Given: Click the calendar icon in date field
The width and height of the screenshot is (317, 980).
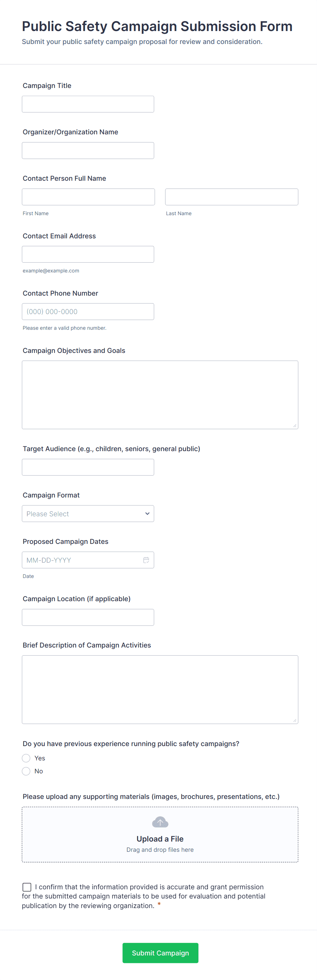Looking at the screenshot, I should [146, 560].
